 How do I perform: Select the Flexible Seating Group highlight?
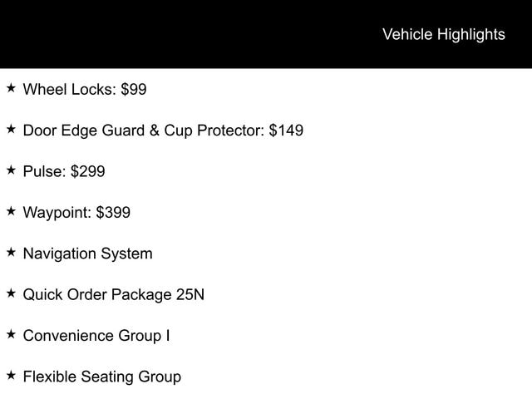pos(102,377)
